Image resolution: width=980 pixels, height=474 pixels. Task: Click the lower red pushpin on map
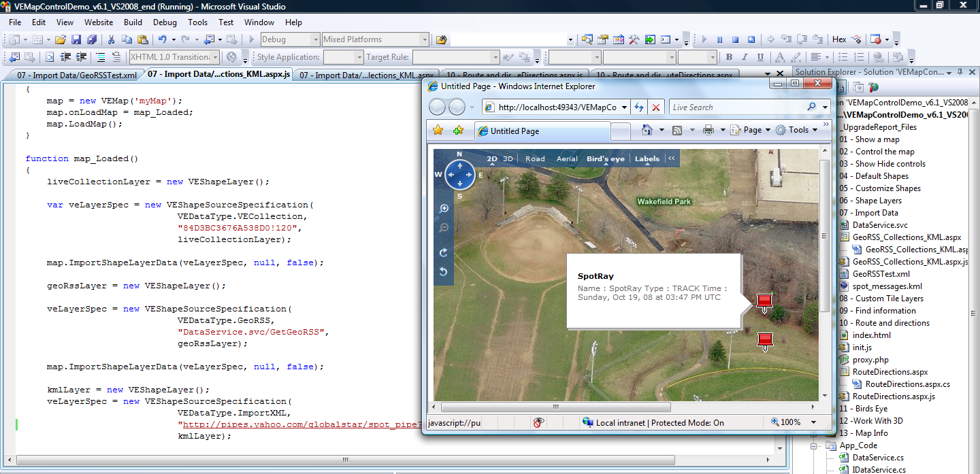pos(766,340)
